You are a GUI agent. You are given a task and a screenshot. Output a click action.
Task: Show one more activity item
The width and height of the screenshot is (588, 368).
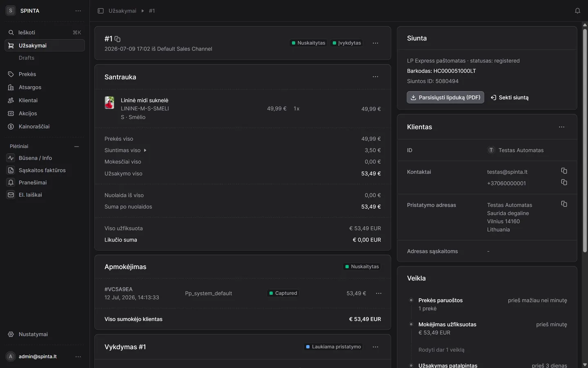pyautogui.click(x=441, y=350)
